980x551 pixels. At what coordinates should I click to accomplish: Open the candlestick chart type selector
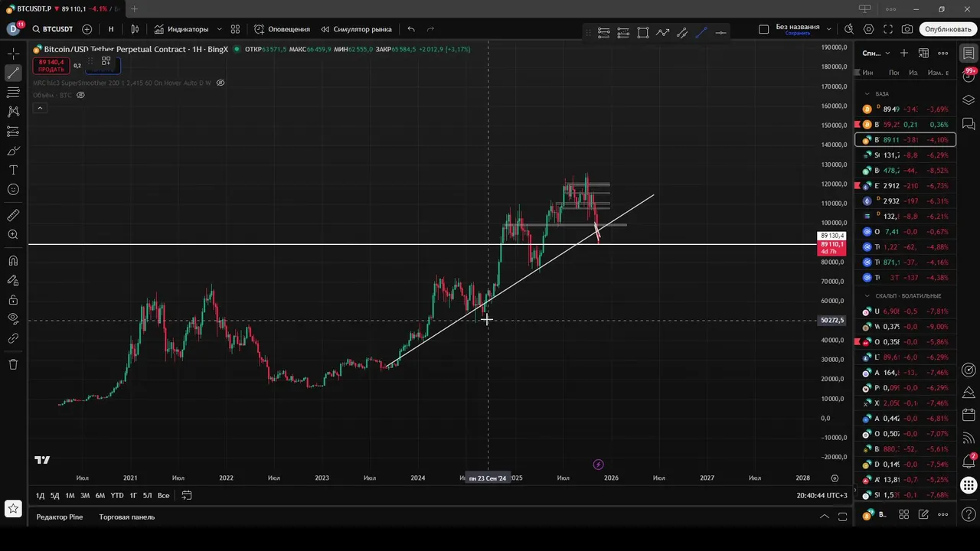[x=135, y=29]
